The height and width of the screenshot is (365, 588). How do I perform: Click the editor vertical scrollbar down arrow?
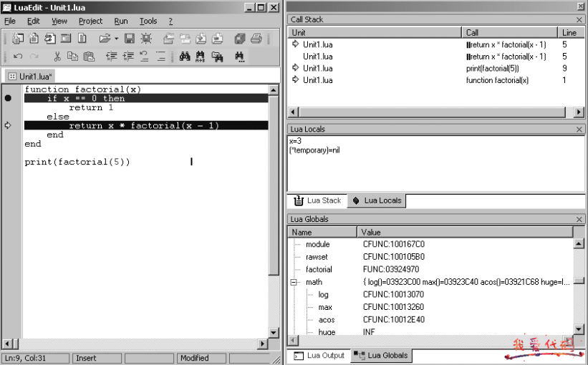pyautogui.click(x=274, y=332)
